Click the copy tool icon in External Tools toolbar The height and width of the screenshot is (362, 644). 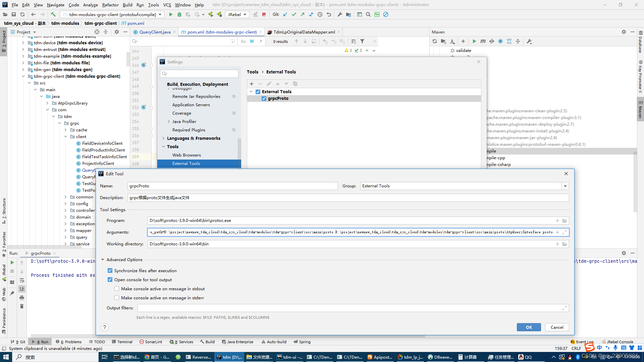295,84
